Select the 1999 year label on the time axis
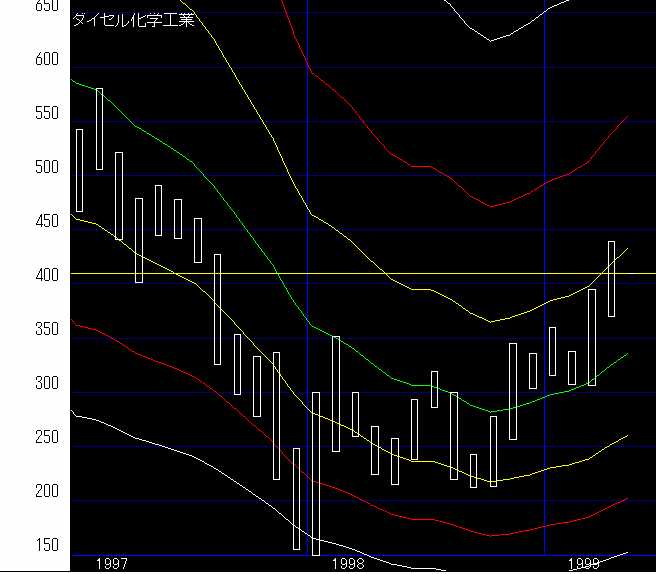 pyautogui.click(x=583, y=564)
